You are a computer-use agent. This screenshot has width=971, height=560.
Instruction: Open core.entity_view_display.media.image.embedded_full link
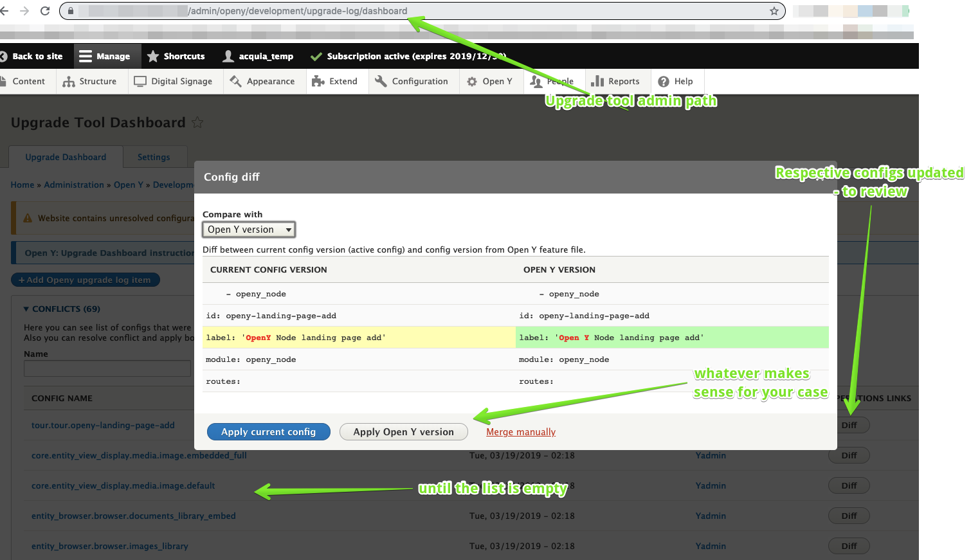(x=139, y=455)
